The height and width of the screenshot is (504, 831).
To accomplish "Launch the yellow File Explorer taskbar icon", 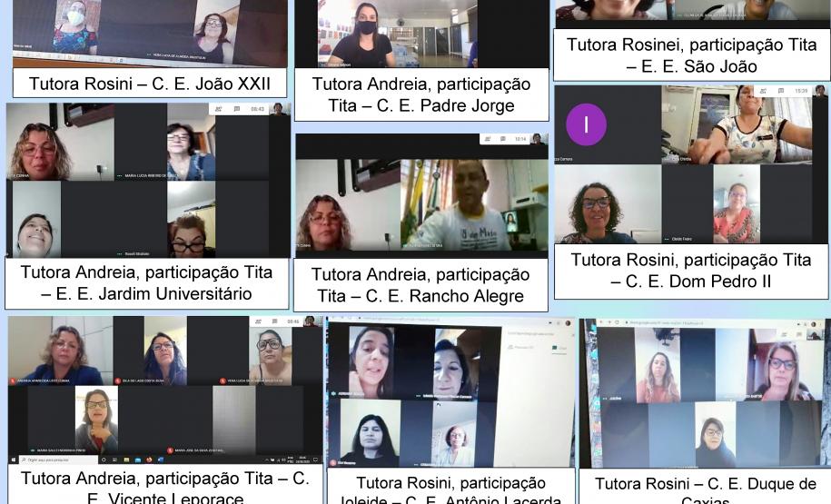I will [x=126, y=460].
